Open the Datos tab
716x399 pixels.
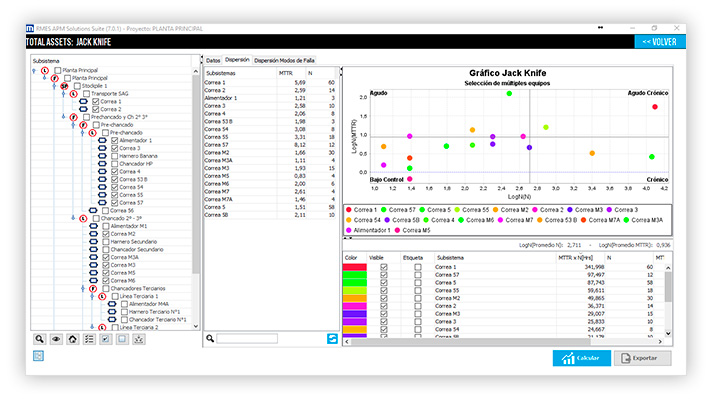(x=213, y=60)
